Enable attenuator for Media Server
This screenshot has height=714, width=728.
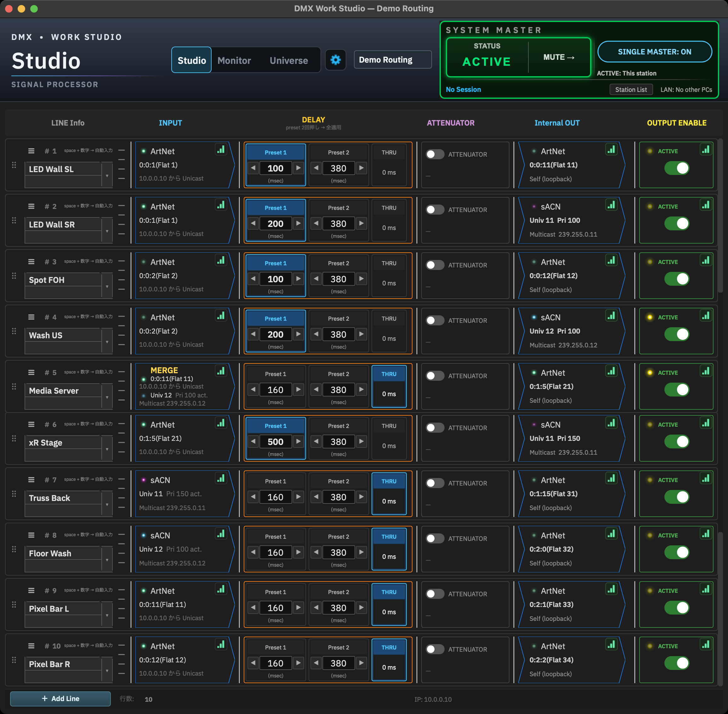coord(435,376)
